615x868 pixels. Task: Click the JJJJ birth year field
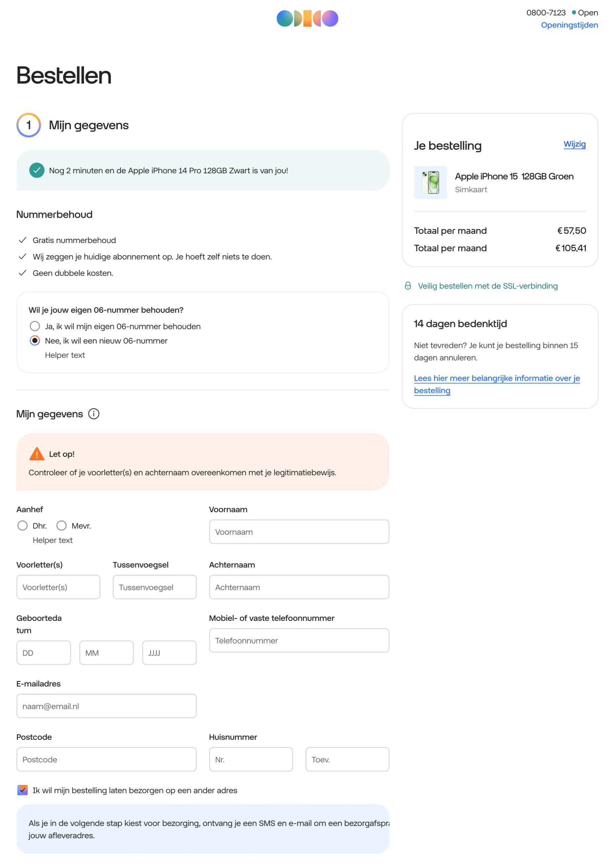click(169, 652)
